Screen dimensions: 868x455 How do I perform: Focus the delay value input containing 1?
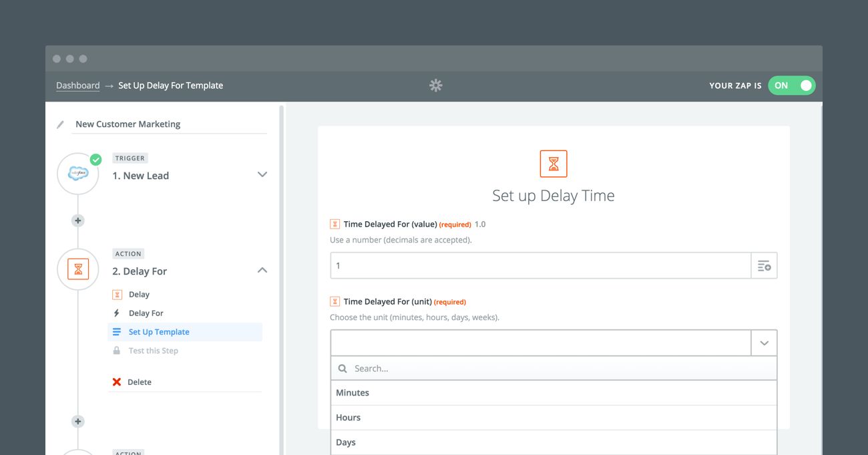click(x=541, y=266)
